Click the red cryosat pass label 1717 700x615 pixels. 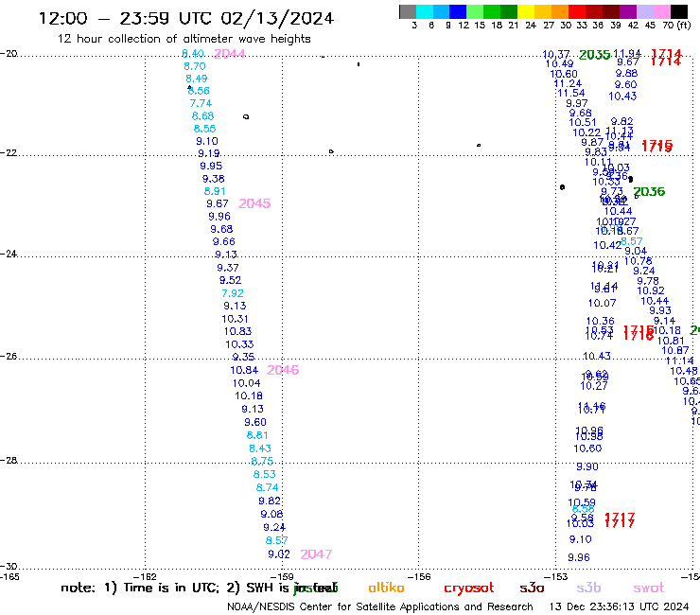(620, 520)
